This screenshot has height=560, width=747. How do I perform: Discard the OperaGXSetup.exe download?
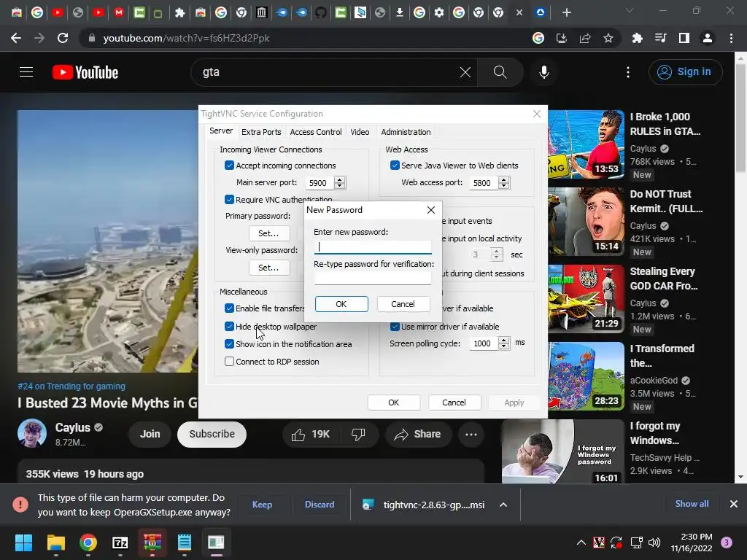pyautogui.click(x=320, y=505)
